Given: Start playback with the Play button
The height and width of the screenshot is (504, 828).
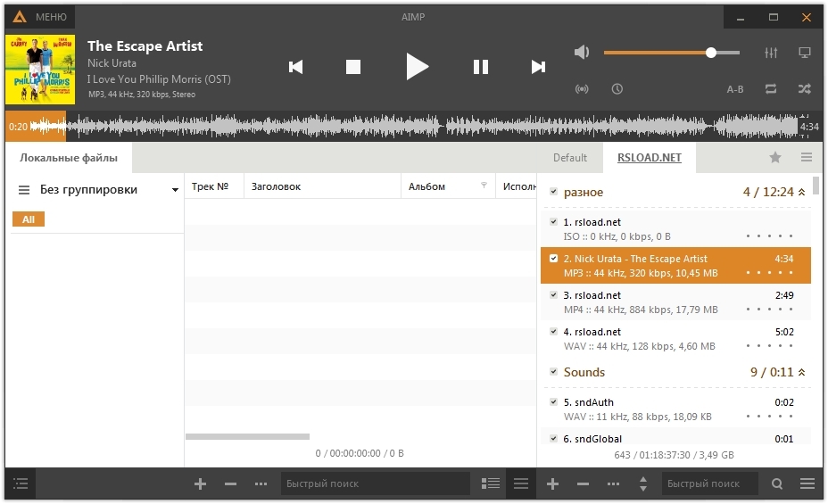Looking at the screenshot, I should 417,67.
